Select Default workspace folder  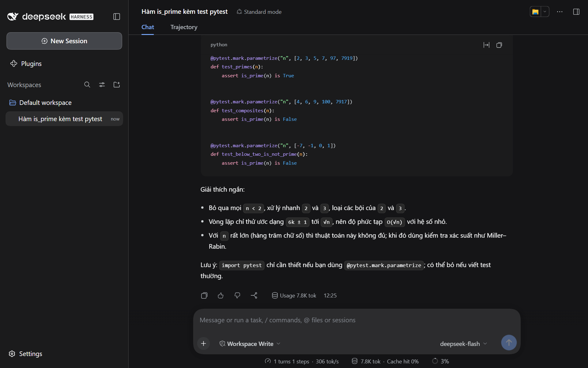point(41,103)
